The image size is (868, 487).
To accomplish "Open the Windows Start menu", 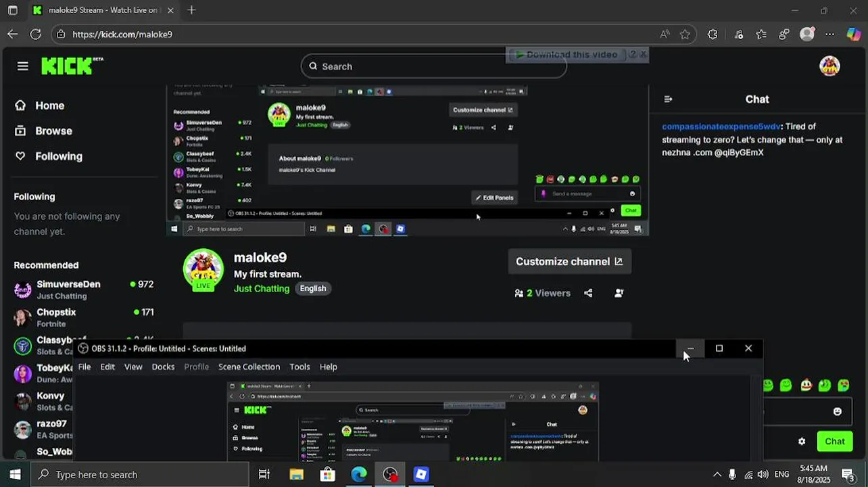I will tap(15, 474).
